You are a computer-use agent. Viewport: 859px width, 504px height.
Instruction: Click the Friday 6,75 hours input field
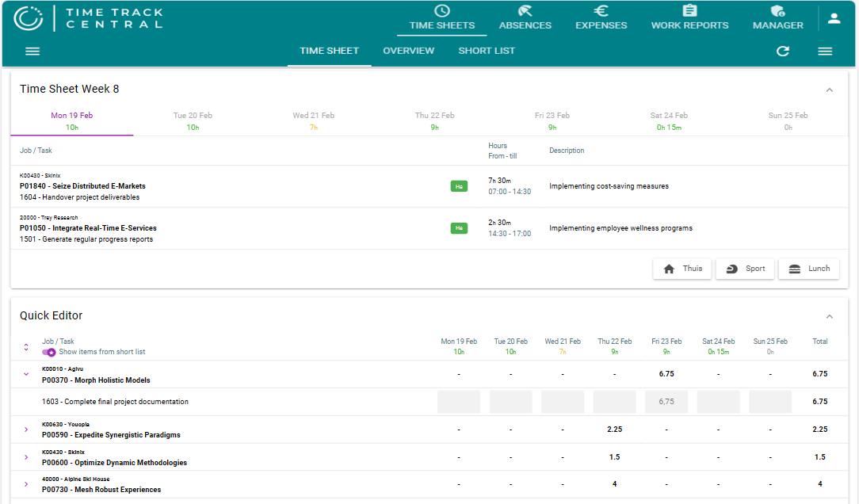pyautogui.click(x=666, y=402)
